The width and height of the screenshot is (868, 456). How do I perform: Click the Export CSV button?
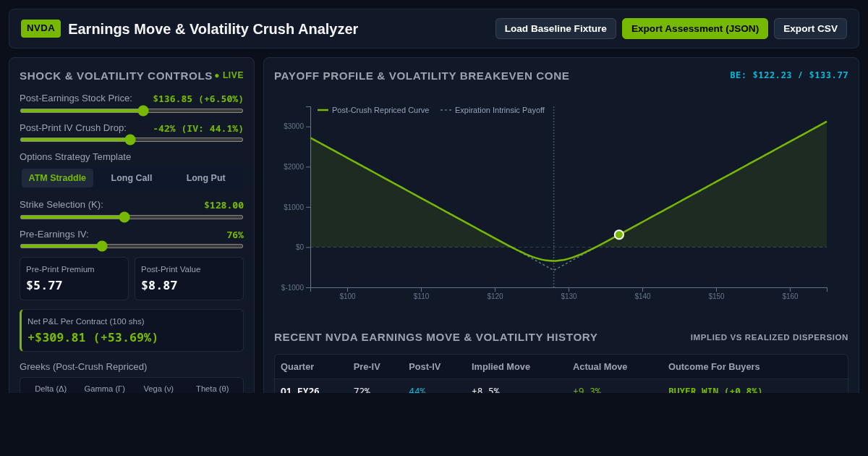click(810, 29)
